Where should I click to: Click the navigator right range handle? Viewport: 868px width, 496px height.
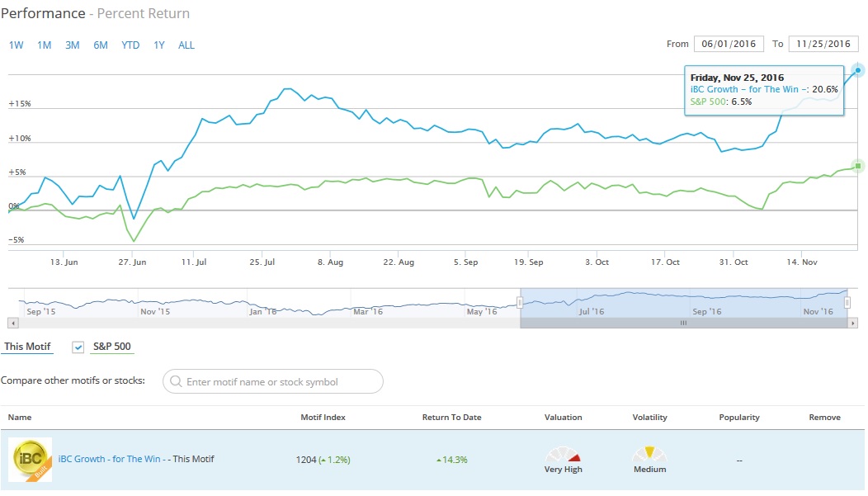tap(847, 303)
